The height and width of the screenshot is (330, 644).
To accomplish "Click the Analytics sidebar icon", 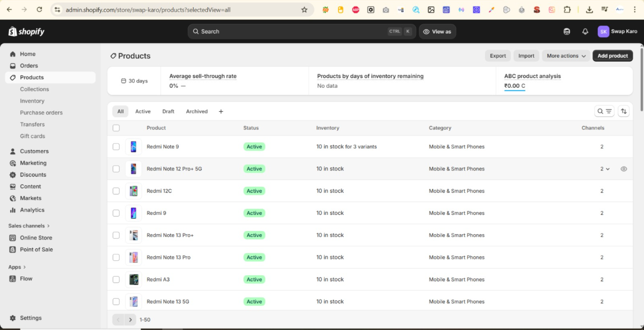I will tap(13, 210).
